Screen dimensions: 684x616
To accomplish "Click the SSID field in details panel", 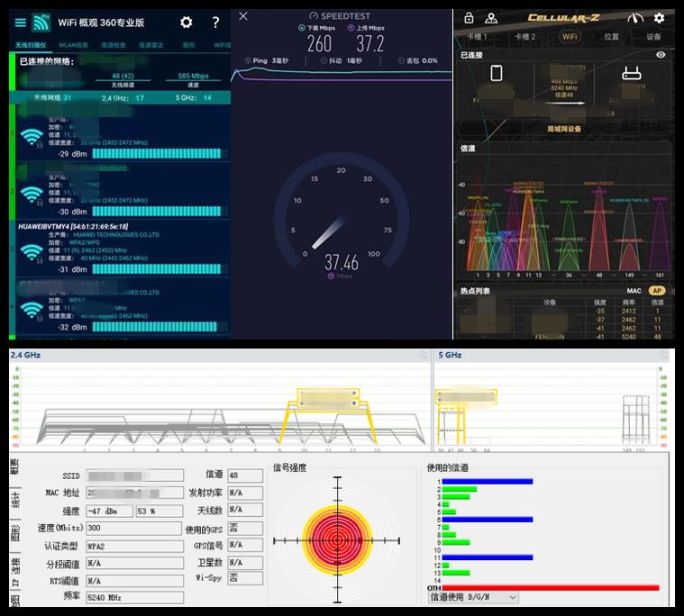I will click(135, 476).
